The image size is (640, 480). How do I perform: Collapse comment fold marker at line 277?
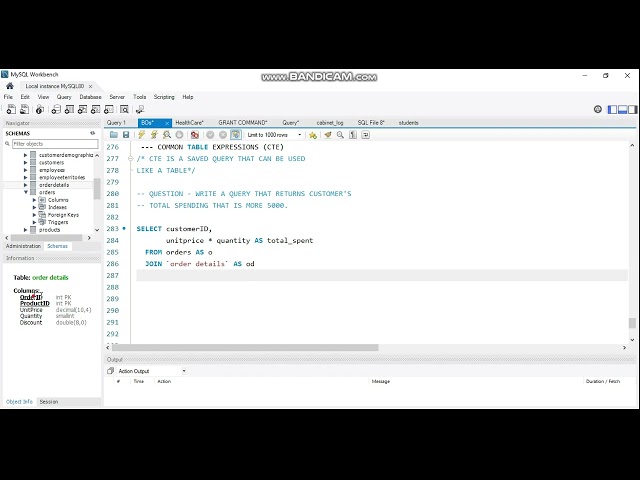pos(131,159)
